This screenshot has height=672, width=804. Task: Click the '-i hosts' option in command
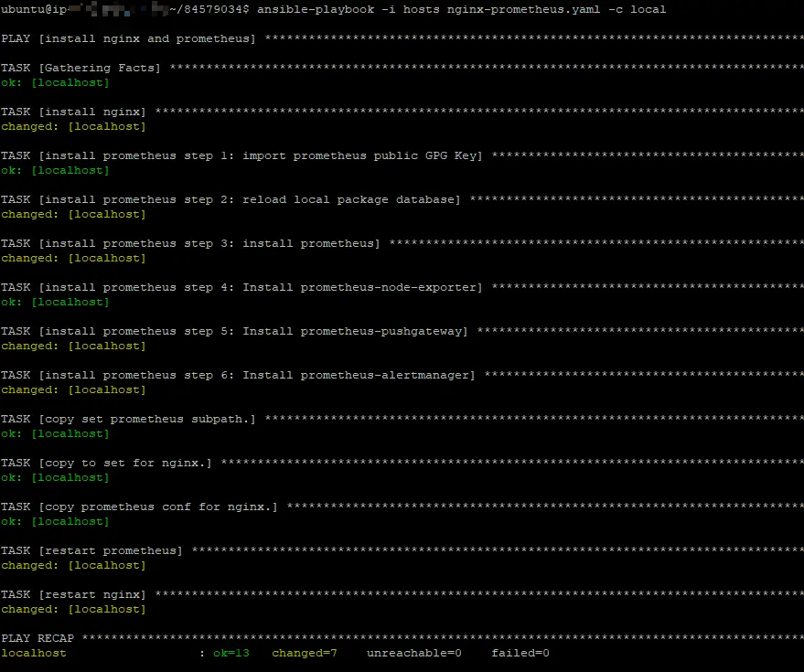pos(411,9)
